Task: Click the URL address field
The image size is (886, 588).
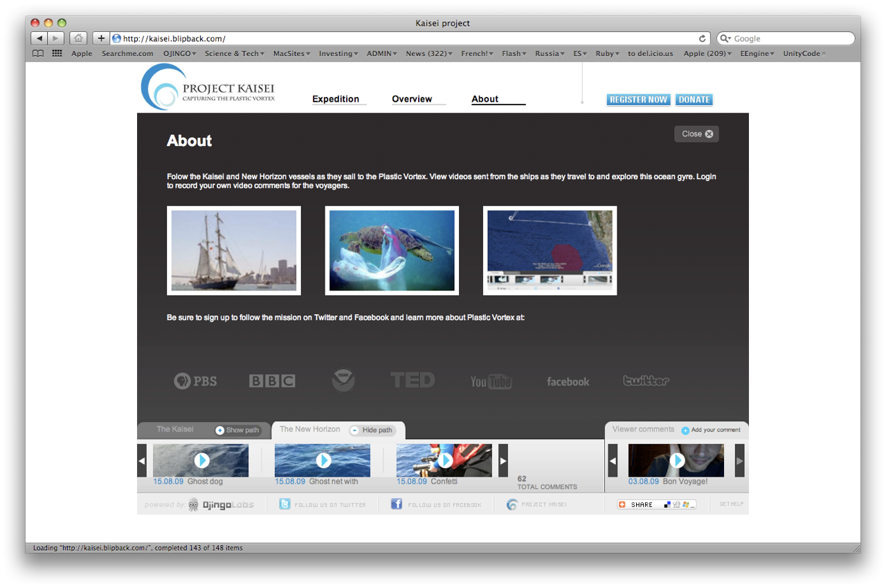Action: (x=410, y=39)
